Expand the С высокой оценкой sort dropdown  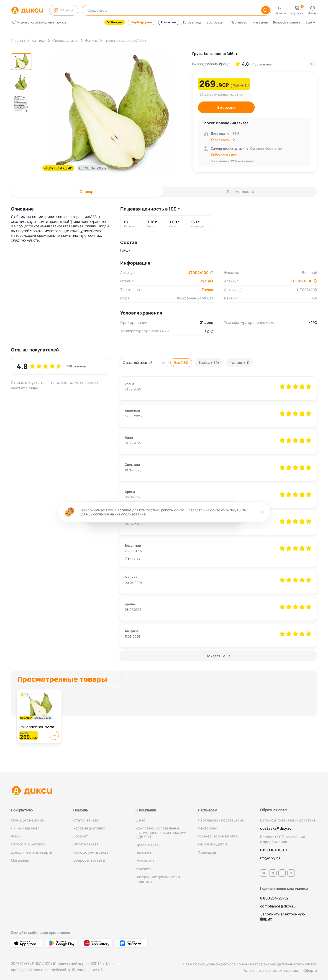144,363
